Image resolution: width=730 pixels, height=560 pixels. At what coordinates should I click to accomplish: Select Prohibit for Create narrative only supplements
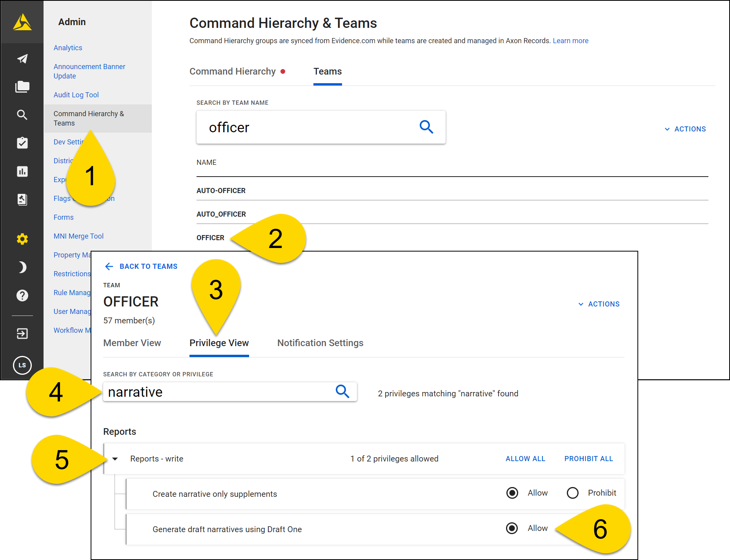tap(573, 493)
